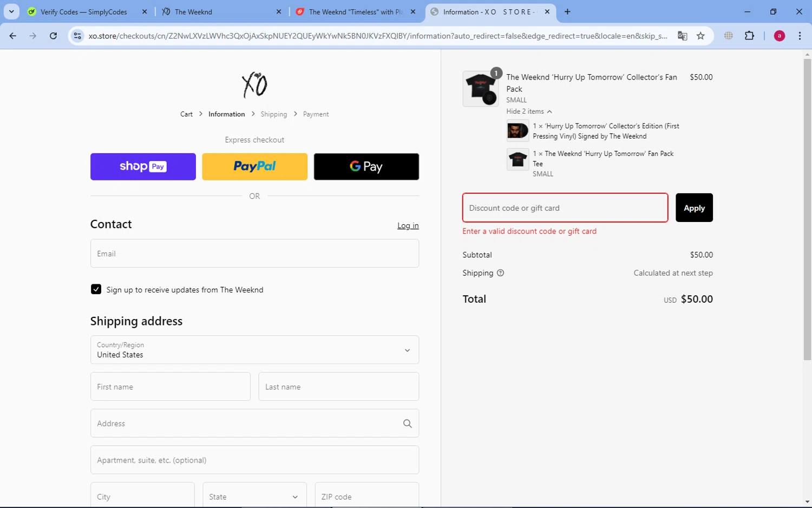Click the globe extension icon in toolbar
This screenshot has width=812, height=508.
(x=729, y=36)
